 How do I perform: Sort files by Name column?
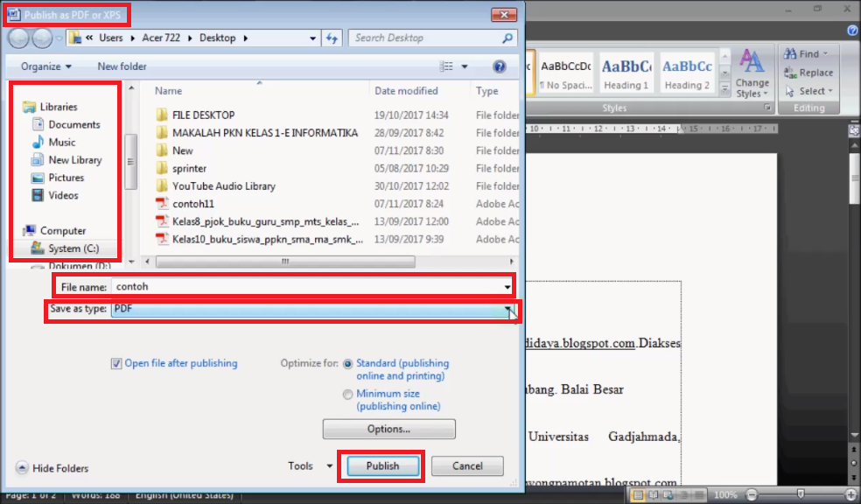tap(168, 91)
